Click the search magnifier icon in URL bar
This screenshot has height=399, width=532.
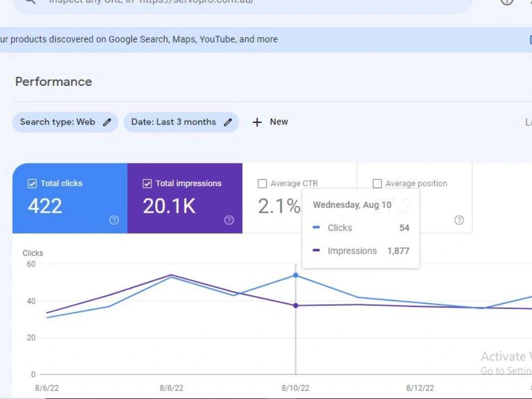click(30, 2)
